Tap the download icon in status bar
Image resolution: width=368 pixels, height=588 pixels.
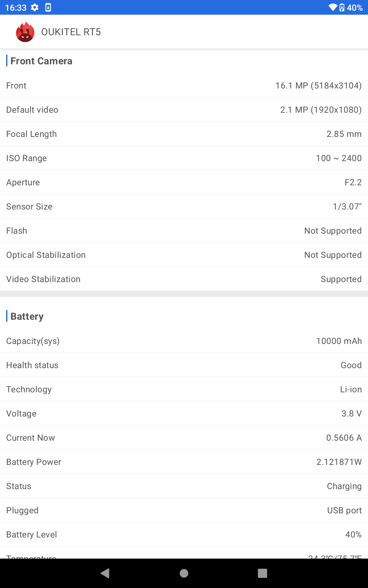(48, 7)
